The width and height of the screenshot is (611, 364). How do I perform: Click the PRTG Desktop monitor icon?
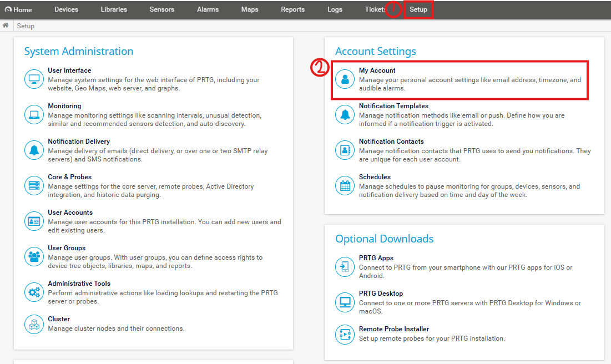click(x=345, y=302)
